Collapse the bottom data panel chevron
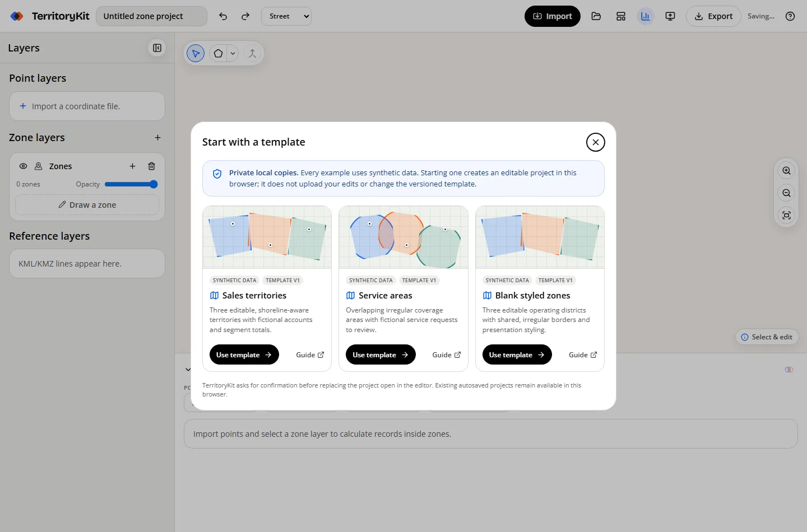 (x=188, y=370)
